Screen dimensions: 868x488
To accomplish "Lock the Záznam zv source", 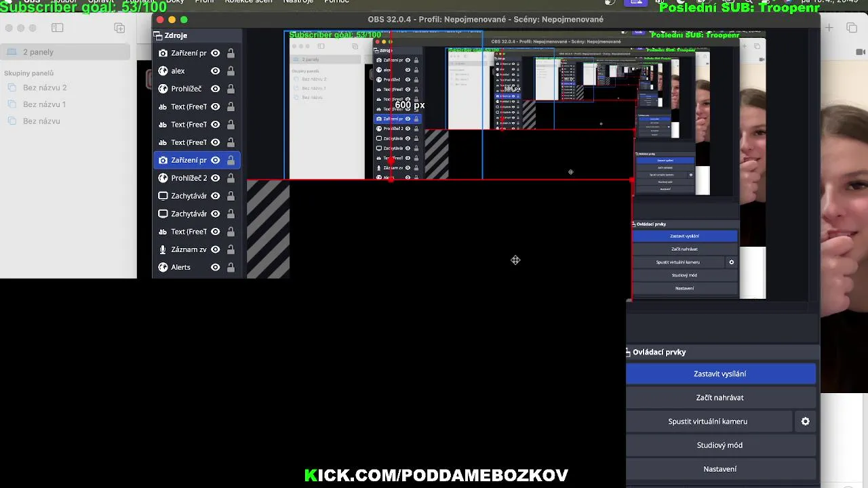I will tap(231, 249).
